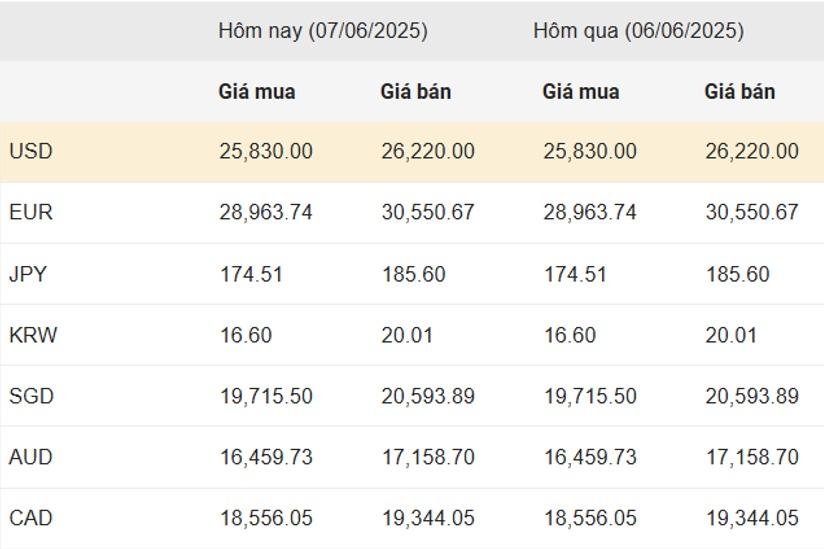Image resolution: width=824 pixels, height=549 pixels.
Task: Click the CAD currency label
Action: (31, 517)
